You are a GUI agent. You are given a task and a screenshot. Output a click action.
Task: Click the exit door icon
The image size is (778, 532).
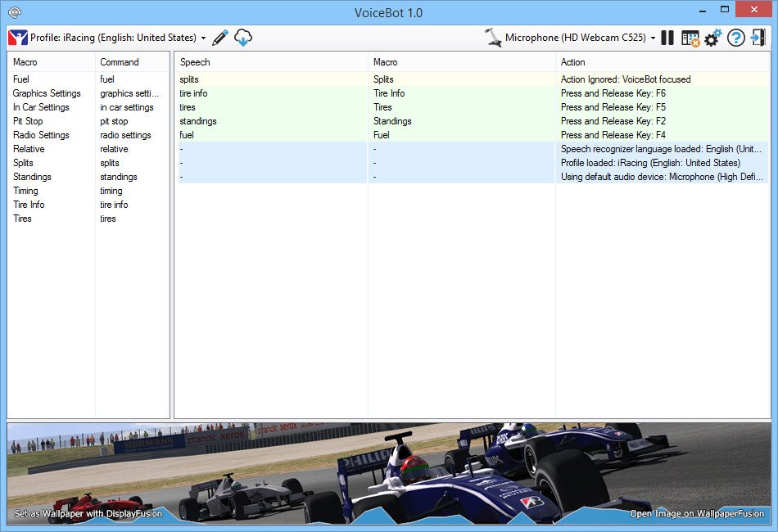point(758,38)
